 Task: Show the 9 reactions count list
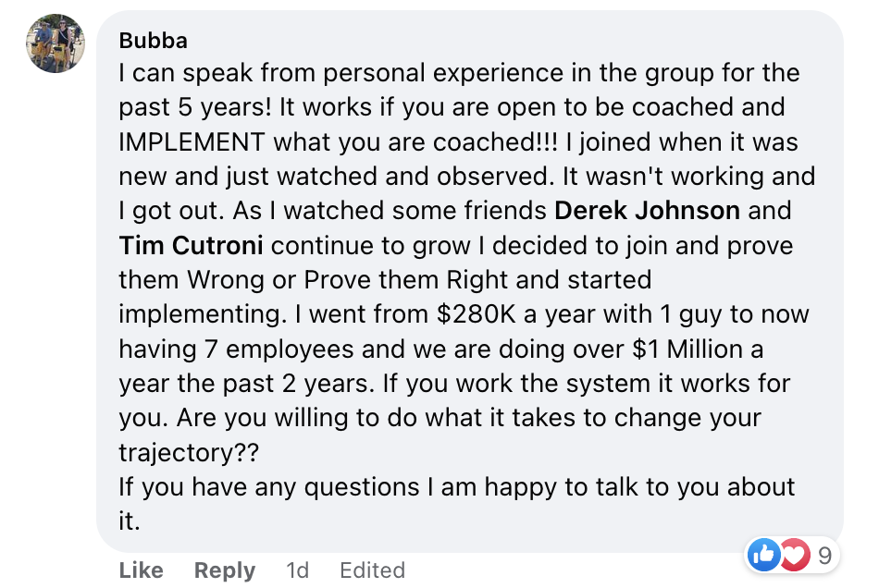(822, 555)
